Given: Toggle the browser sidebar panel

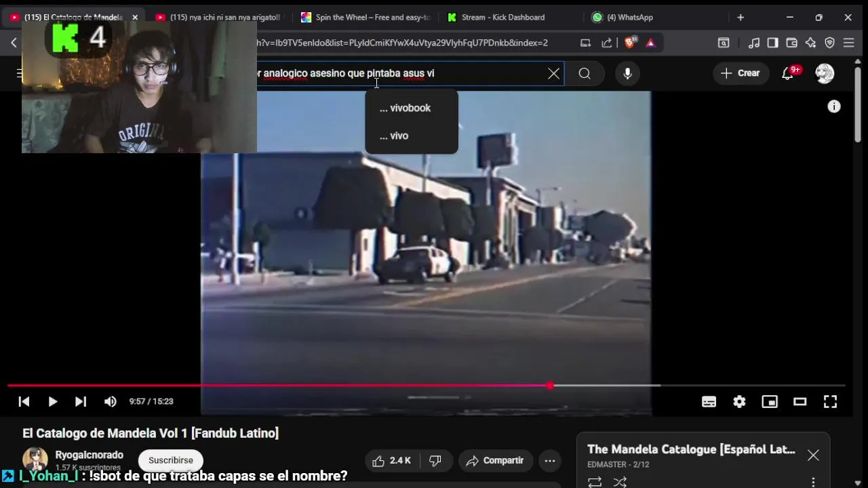Looking at the screenshot, I should (772, 43).
